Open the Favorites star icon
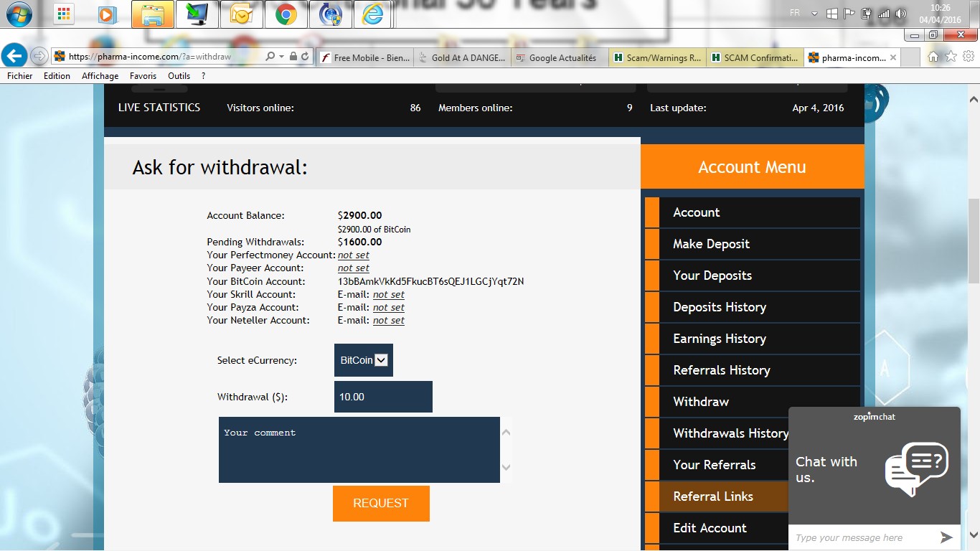 point(951,57)
